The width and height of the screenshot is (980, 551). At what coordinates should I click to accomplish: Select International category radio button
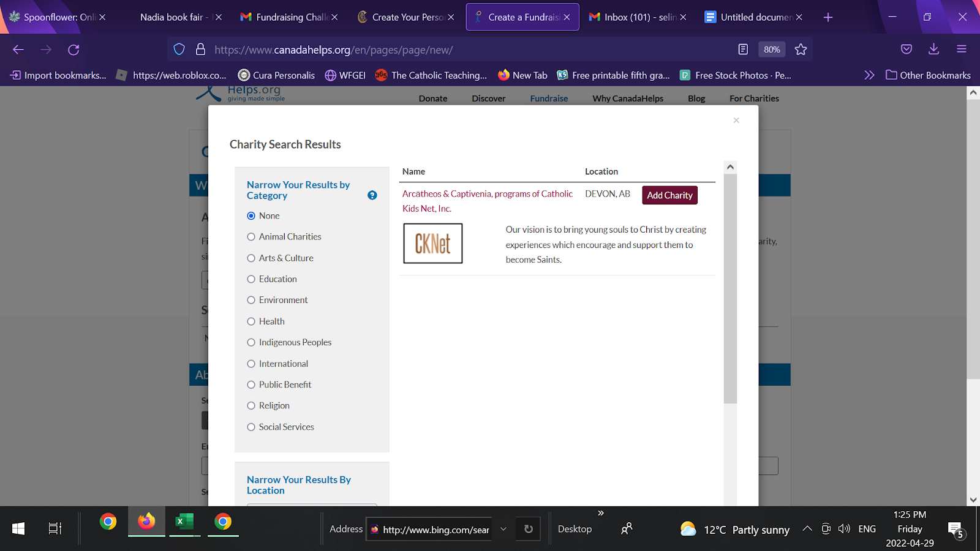[x=251, y=364]
